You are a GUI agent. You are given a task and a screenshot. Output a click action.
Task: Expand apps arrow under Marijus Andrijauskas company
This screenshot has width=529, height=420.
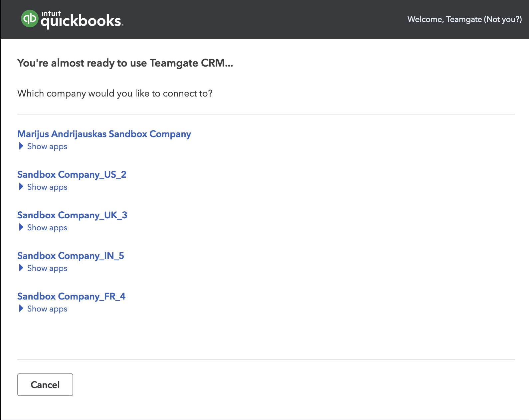21,146
